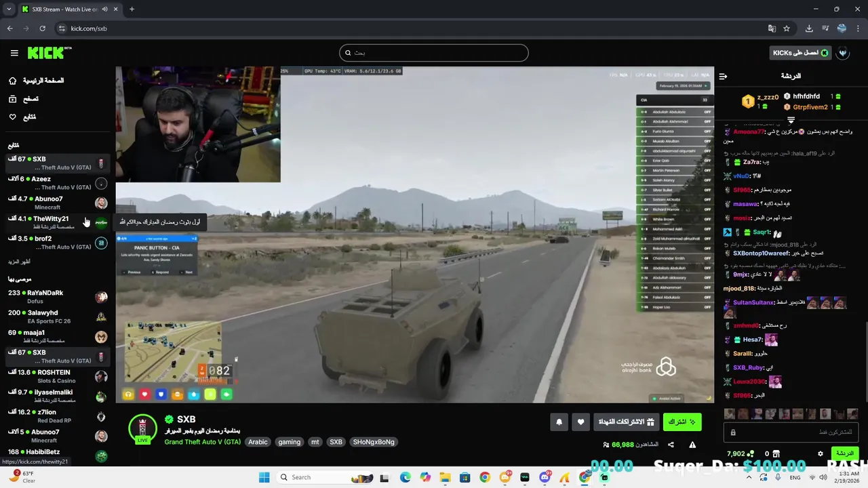Viewport: 868px width, 488px height.
Task: Open the user profile avatar
Action: [843, 53]
